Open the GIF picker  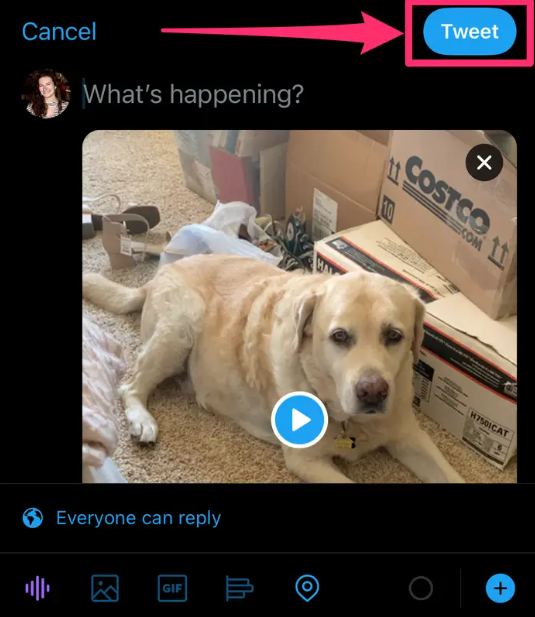pos(172,588)
